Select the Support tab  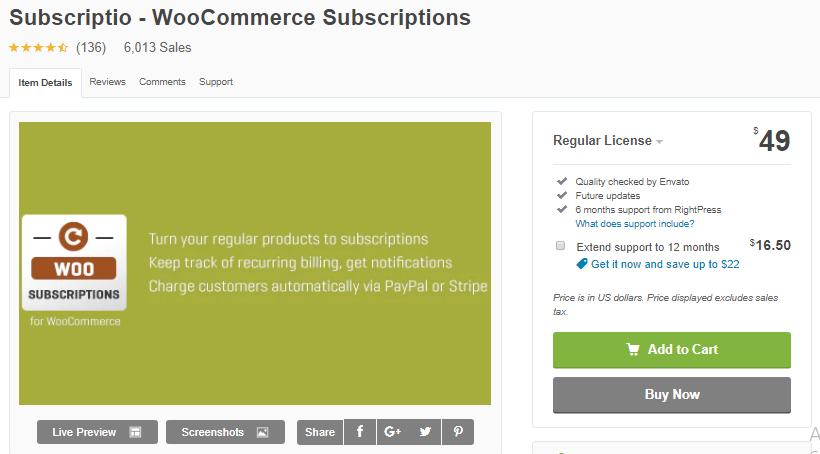pyautogui.click(x=216, y=82)
